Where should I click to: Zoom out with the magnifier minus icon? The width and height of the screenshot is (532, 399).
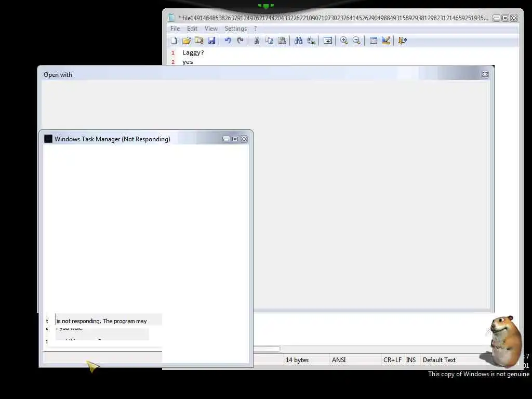click(x=356, y=41)
